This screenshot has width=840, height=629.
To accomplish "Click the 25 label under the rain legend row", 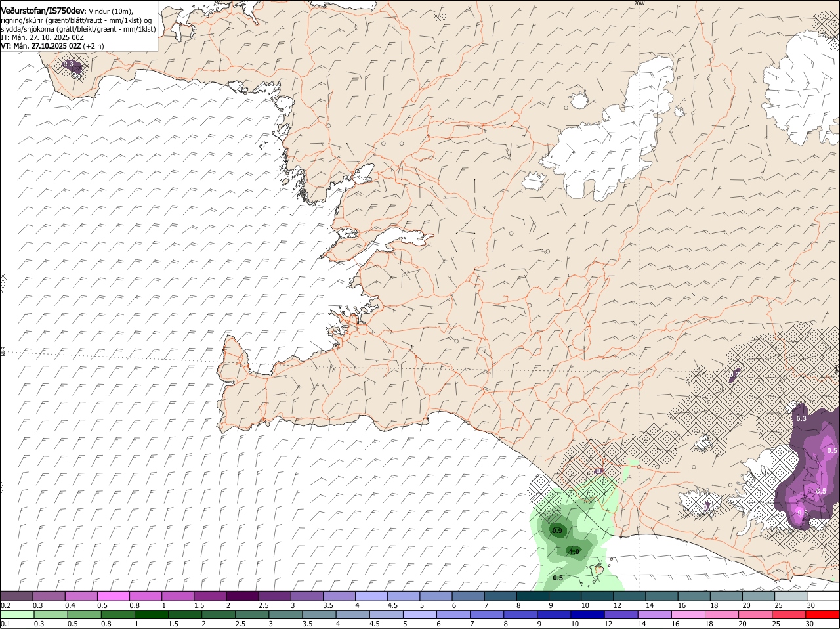I will (778, 624).
